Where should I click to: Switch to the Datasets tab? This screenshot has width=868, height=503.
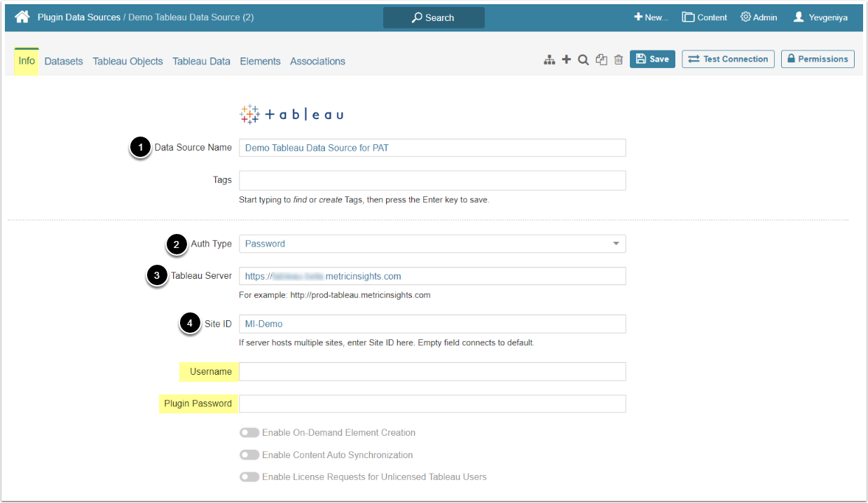(63, 61)
